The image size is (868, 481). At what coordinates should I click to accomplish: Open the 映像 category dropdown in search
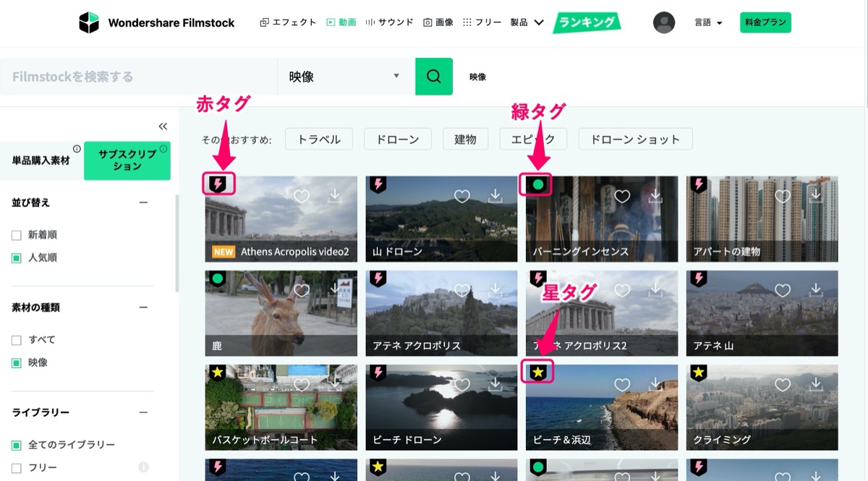coord(346,77)
